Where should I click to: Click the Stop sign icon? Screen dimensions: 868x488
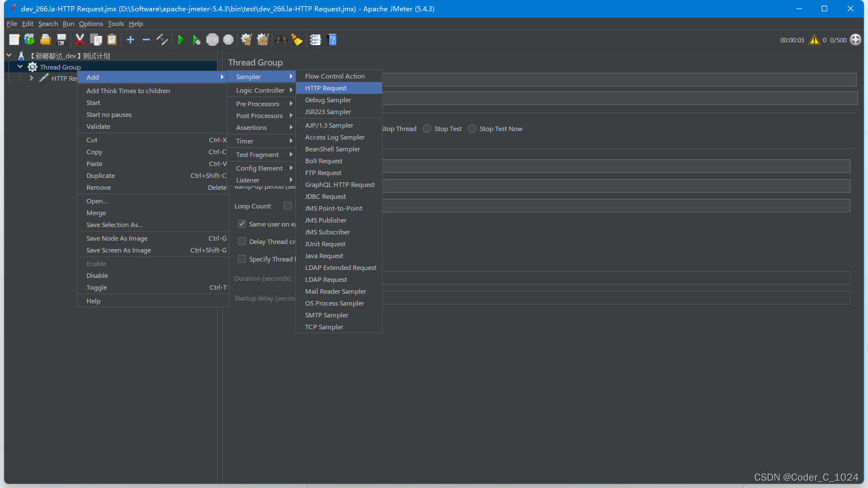coord(212,40)
